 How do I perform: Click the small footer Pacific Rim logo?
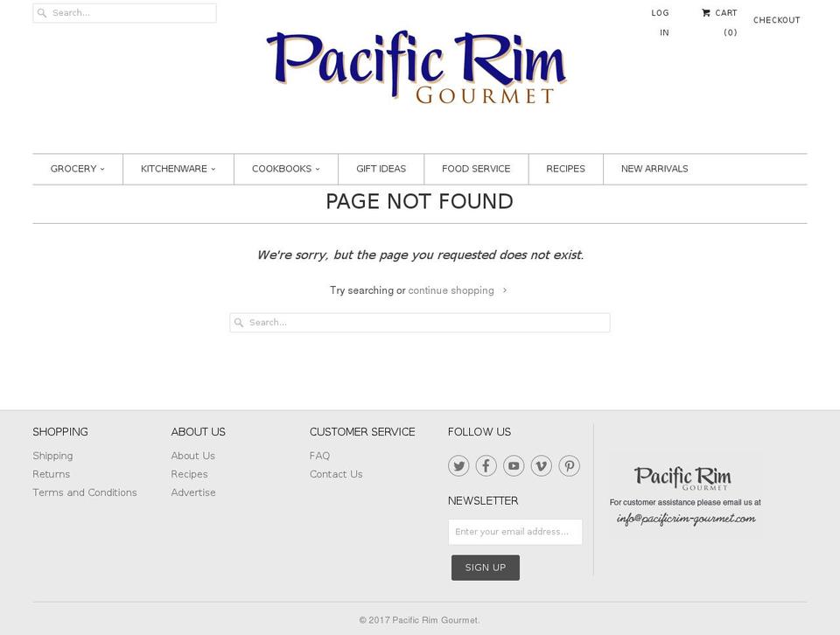[x=682, y=478]
